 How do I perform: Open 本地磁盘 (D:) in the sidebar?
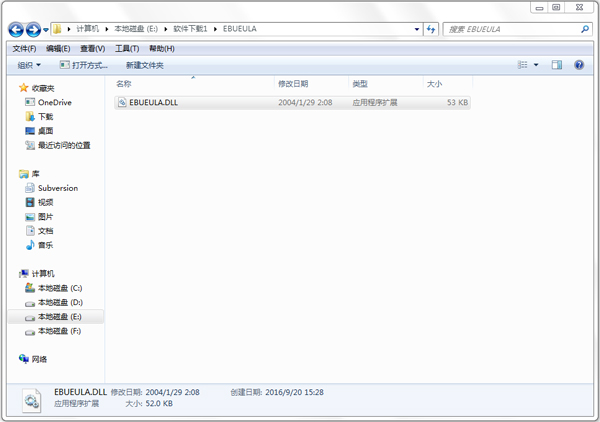[60, 302]
